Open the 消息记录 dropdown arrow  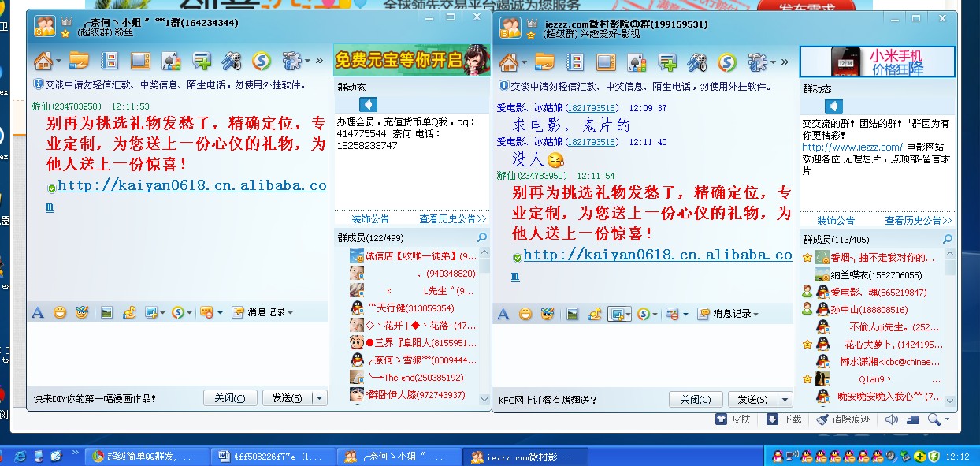pos(291,312)
